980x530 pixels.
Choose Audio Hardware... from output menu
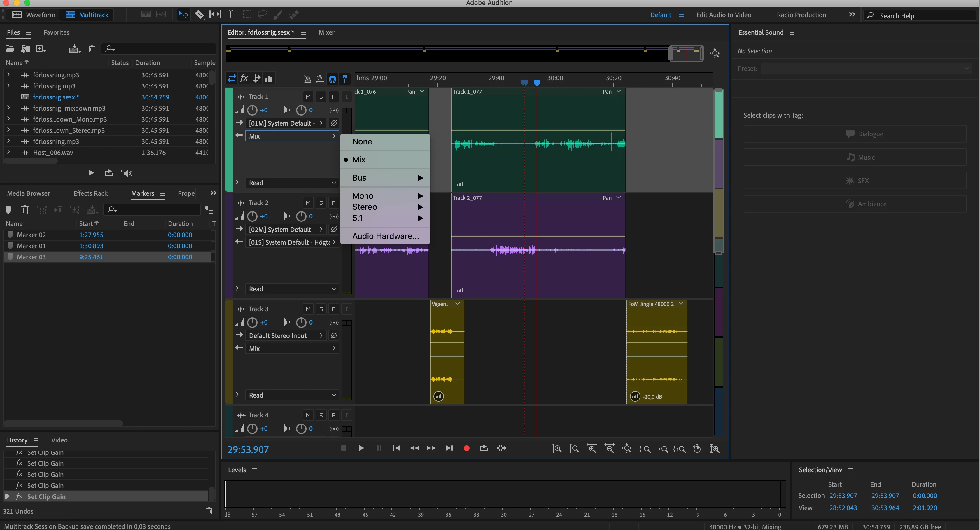click(385, 236)
